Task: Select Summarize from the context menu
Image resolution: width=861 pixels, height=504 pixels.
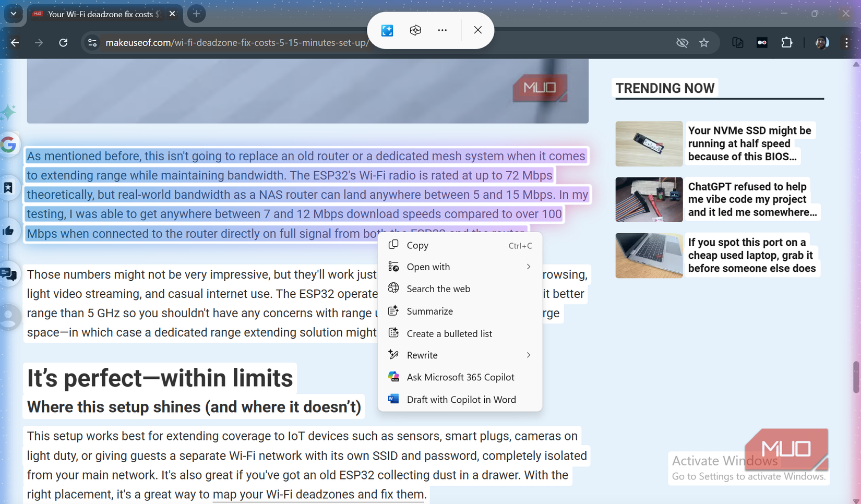Action: pyautogui.click(x=460, y=311)
